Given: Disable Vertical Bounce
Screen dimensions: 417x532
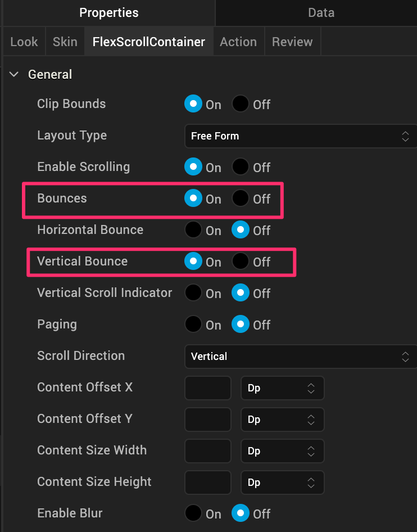Looking at the screenshot, I should pos(240,261).
